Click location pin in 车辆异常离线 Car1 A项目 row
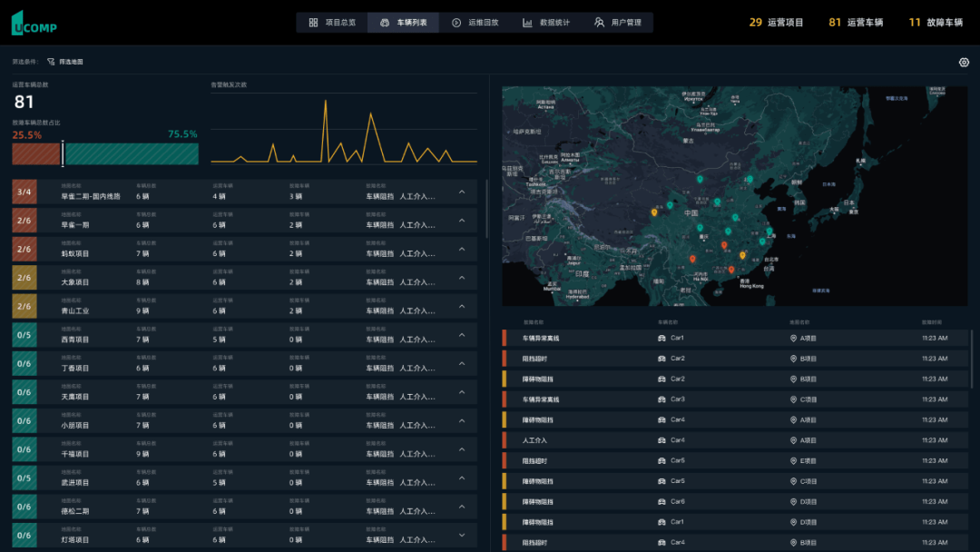The image size is (980, 552). point(793,339)
